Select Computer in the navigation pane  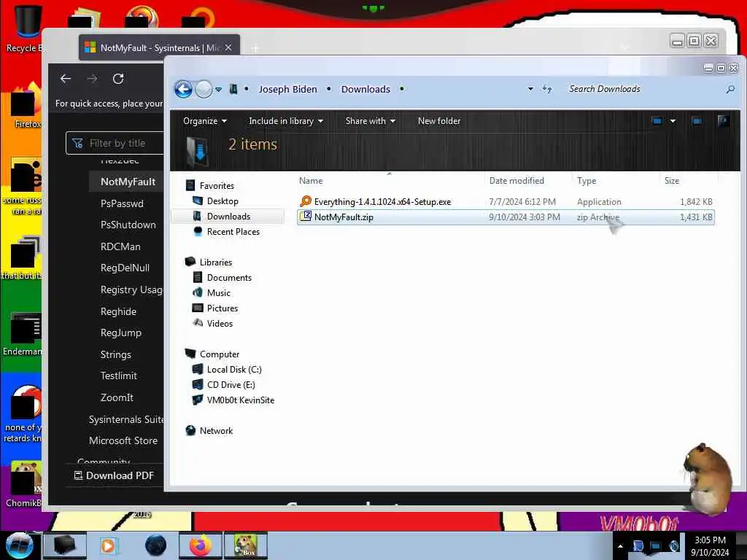coord(219,354)
